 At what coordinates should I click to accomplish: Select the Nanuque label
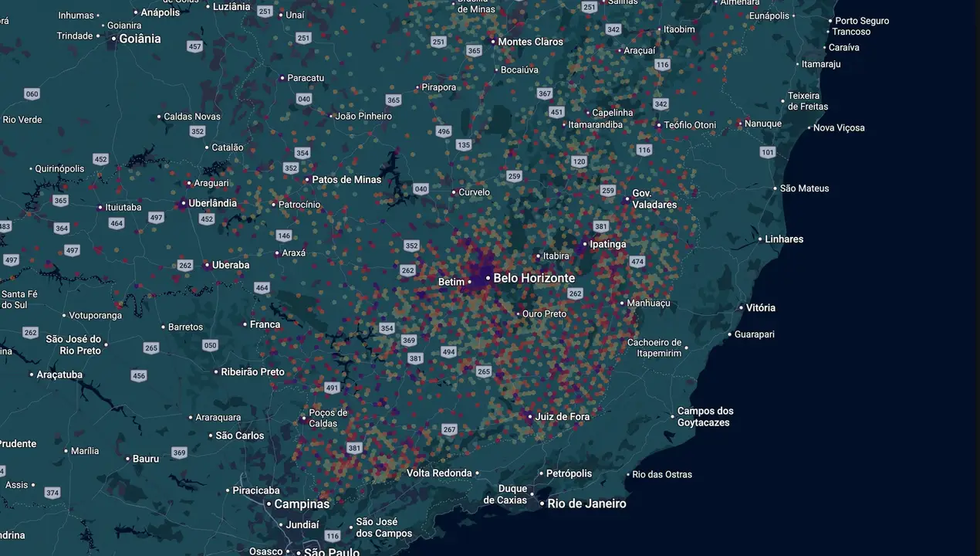pos(763,124)
